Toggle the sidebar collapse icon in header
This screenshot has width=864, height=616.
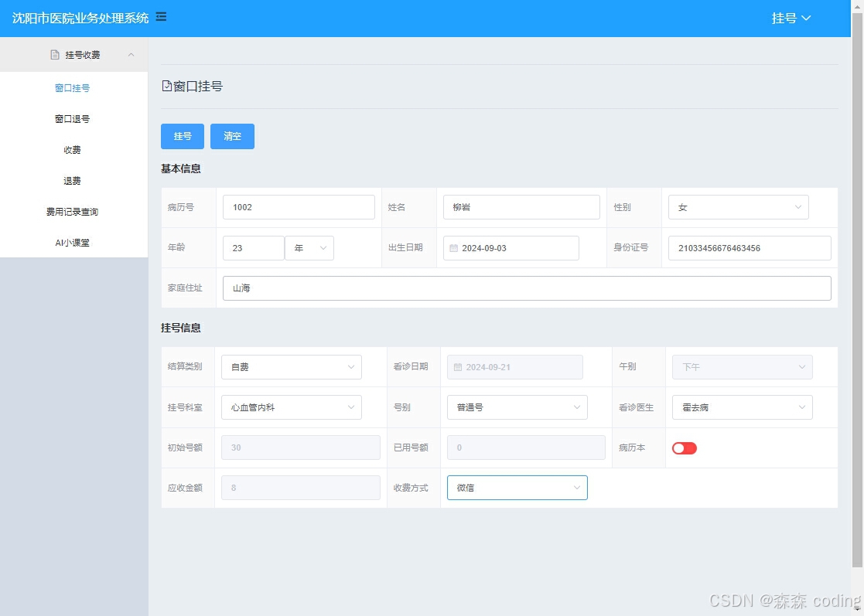[x=161, y=17]
